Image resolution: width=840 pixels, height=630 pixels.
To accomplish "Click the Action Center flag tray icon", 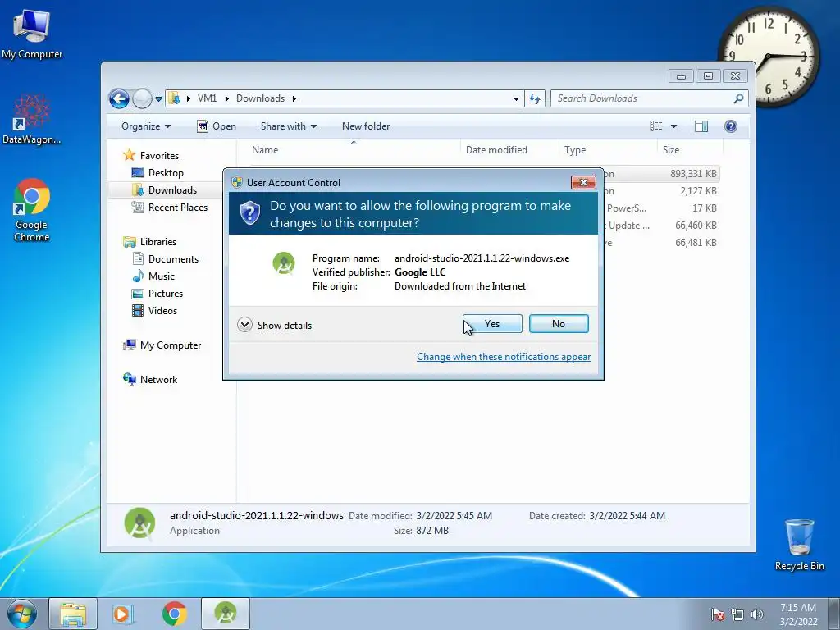I will tap(718, 614).
